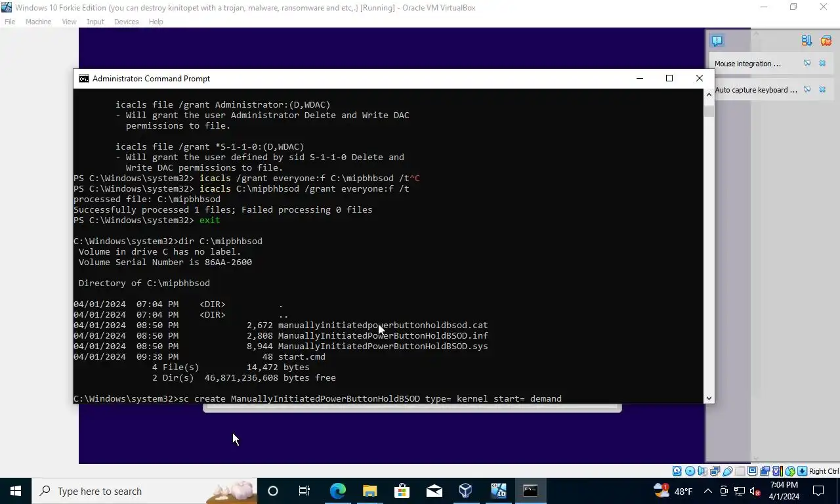The width and height of the screenshot is (840, 504).
Task: Click the CPU virtualization features icon
Action: point(778,471)
